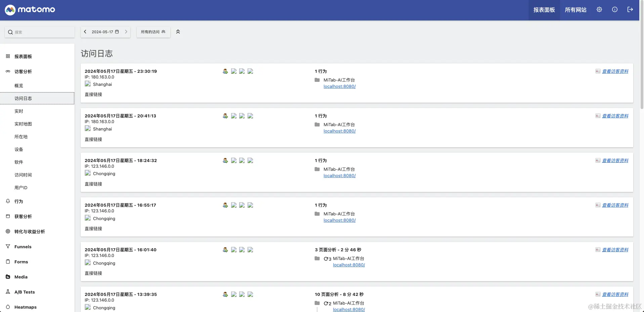Click the visitor icon for the 16:55:17 visit
Image resolution: width=644 pixels, height=312 pixels.
[225, 205]
